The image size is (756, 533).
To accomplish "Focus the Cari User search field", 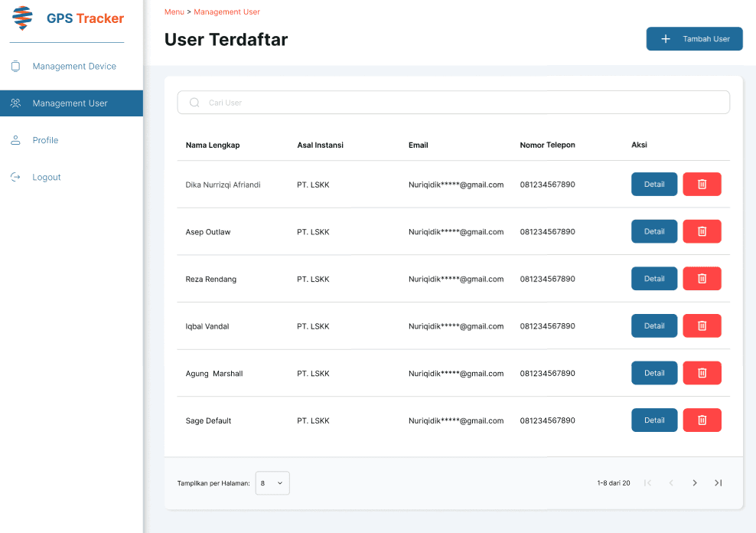I will [x=459, y=103].
